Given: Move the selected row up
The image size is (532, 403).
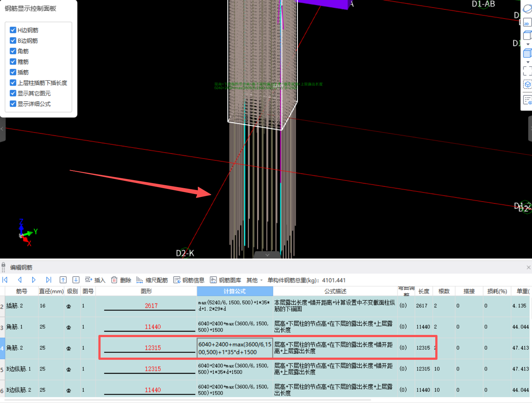Looking at the screenshot, I should (x=63, y=280).
